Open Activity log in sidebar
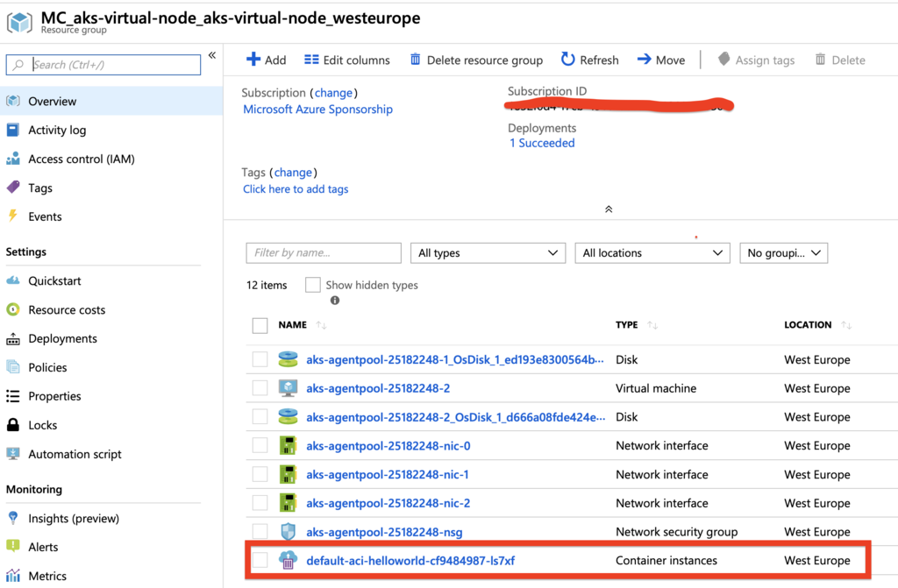This screenshot has width=898, height=588. (x=57, y=131)
